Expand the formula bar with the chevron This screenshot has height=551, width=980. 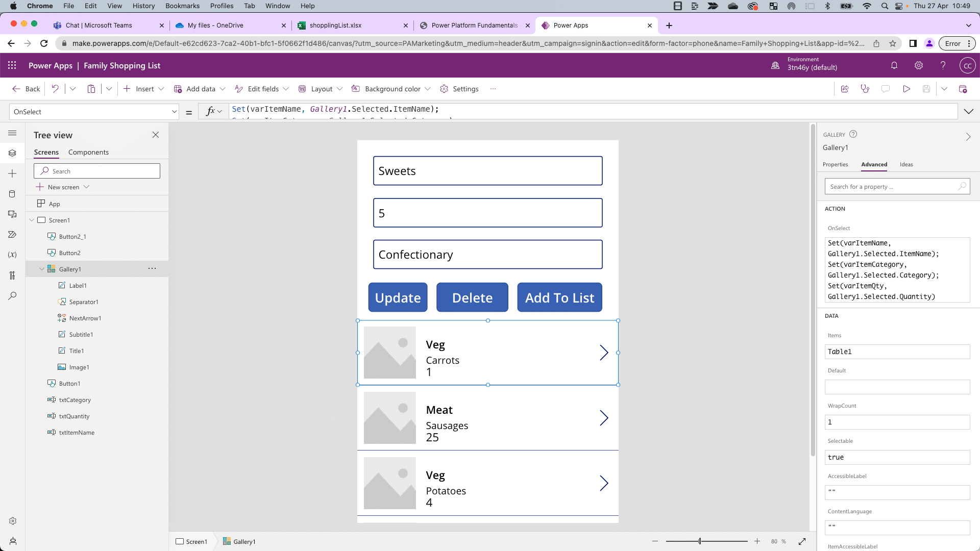coord(969,111)
